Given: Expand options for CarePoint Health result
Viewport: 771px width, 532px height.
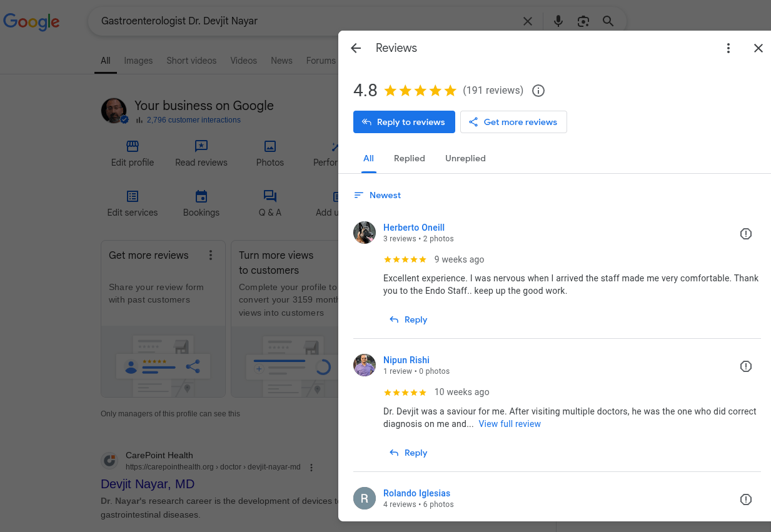Looking at the screenshot, I should (x=311, y=467).
